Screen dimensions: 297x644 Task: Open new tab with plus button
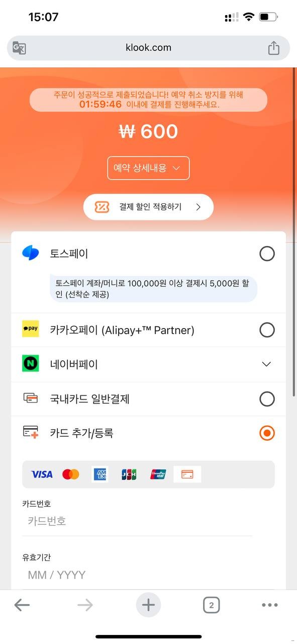[148, 605]
